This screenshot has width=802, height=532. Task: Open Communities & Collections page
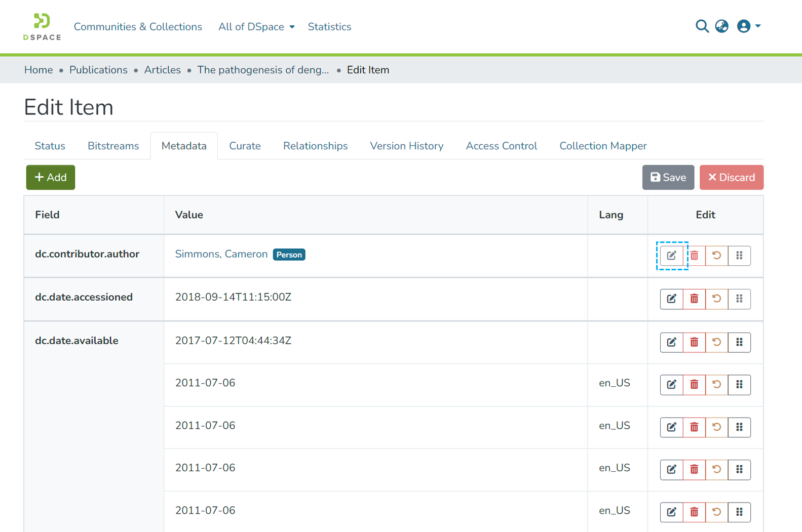click(138, 27)
